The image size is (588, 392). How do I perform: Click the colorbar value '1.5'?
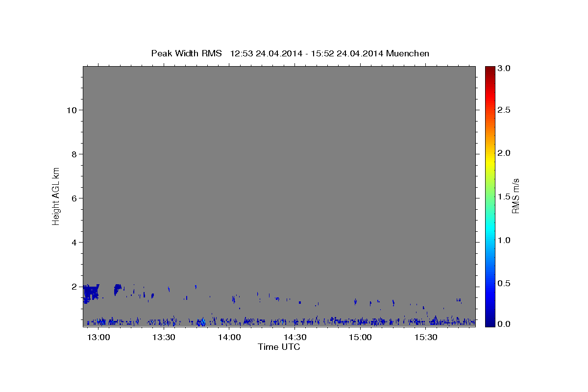point(504,196)
